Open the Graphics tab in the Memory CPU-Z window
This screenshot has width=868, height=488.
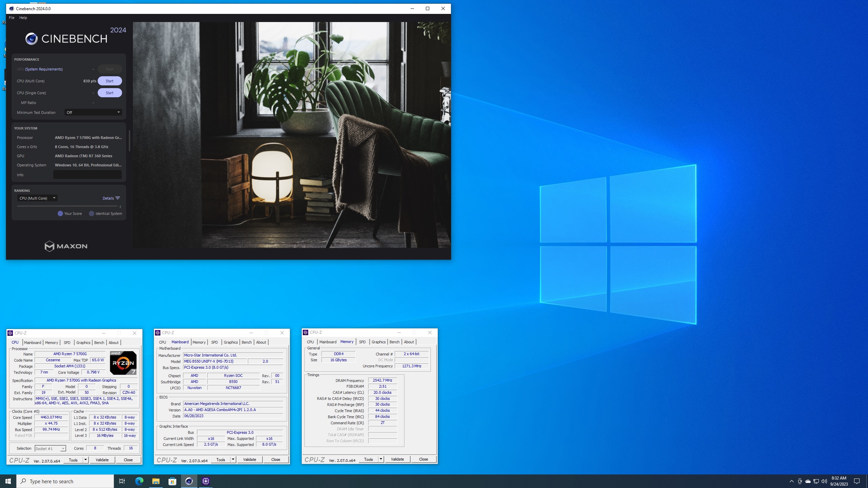(x=378, y=342)
